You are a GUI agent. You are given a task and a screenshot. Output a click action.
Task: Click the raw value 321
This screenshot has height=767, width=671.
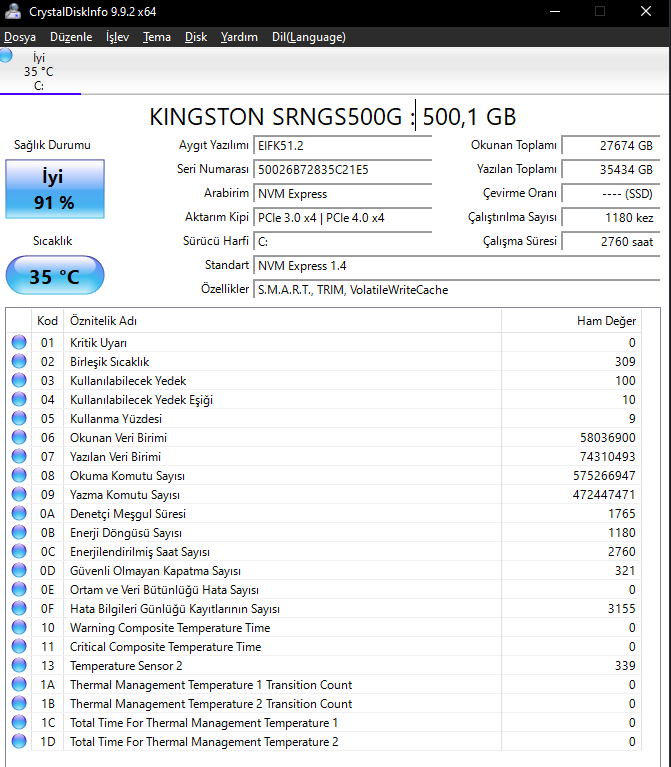tap(625, 570)
